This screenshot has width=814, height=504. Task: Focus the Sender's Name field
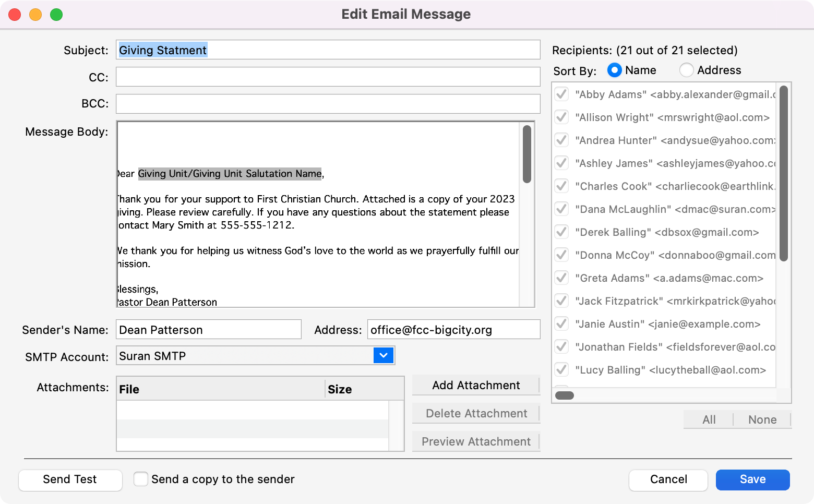point(209,330)
